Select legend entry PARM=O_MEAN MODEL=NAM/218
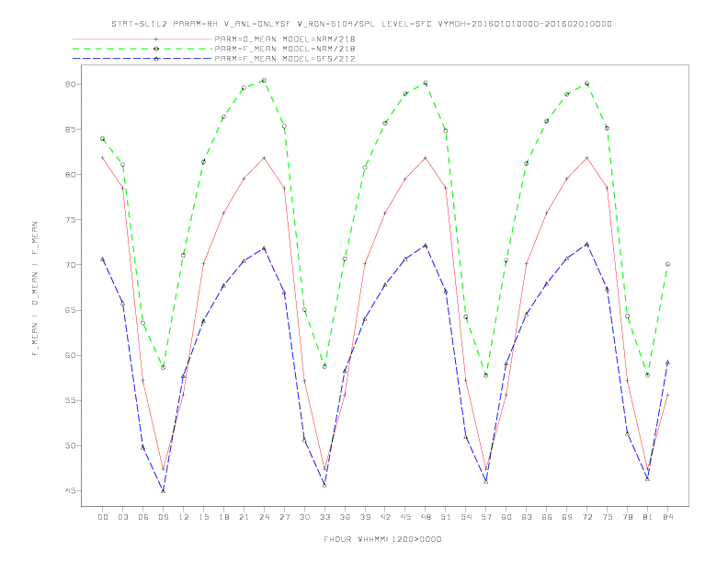The width and height of the screenshot is (728, 563). tap(285, 39)
